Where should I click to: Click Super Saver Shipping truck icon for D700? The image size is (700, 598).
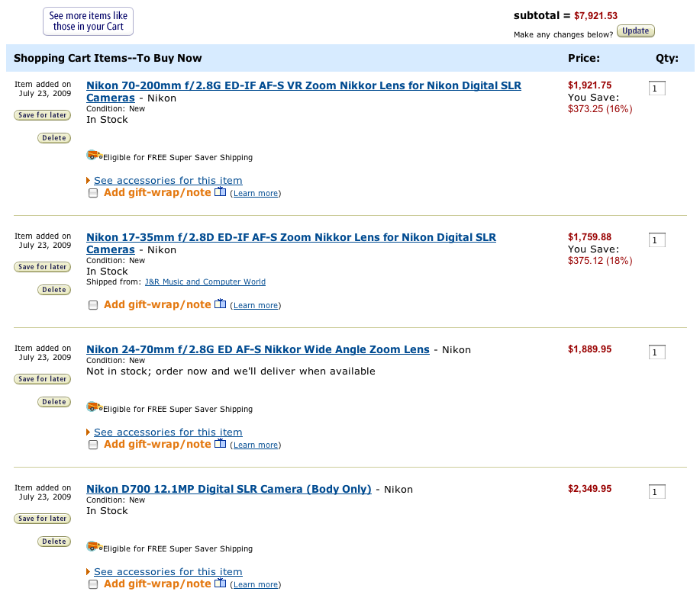[x=94, y=547]
